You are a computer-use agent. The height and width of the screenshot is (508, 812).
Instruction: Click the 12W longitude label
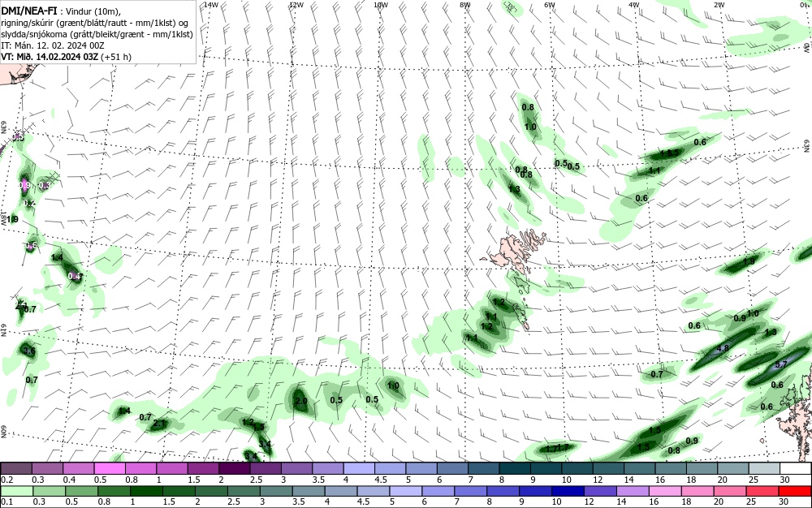[x=296, y=5]
